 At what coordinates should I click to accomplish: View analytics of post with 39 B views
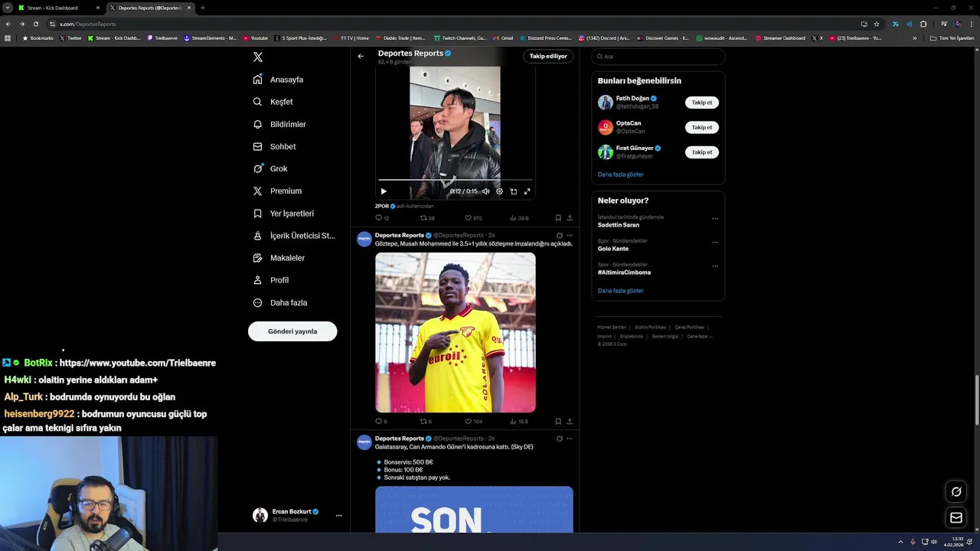(x=519, y=218)
